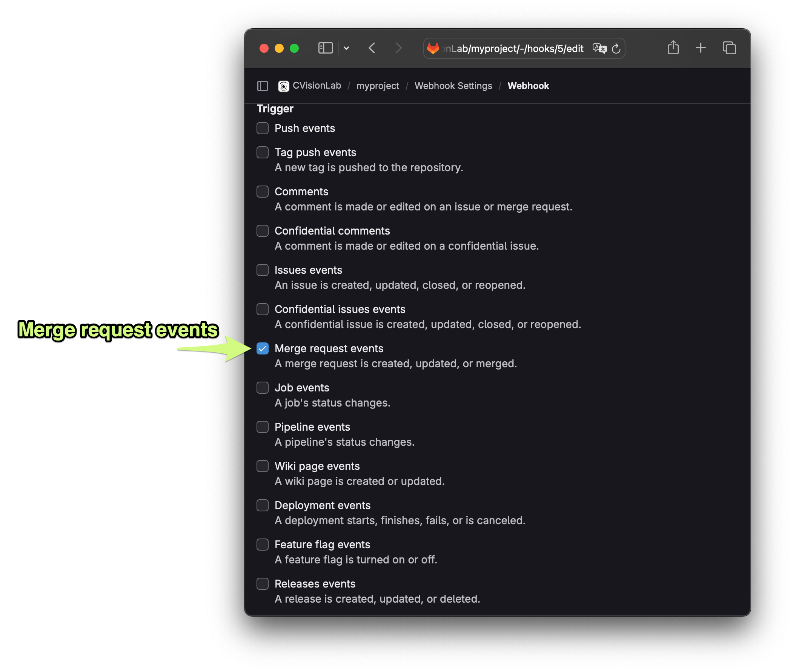The width and height of the screenshot is (793, 672).
Task: Reload the page via the refresh icon
Action: (616, 48)
